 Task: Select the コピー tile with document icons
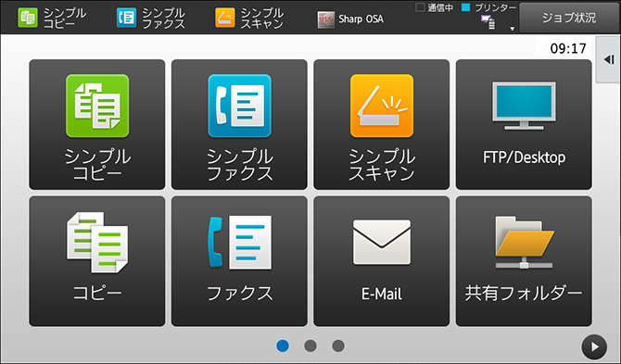pos(97,261)
